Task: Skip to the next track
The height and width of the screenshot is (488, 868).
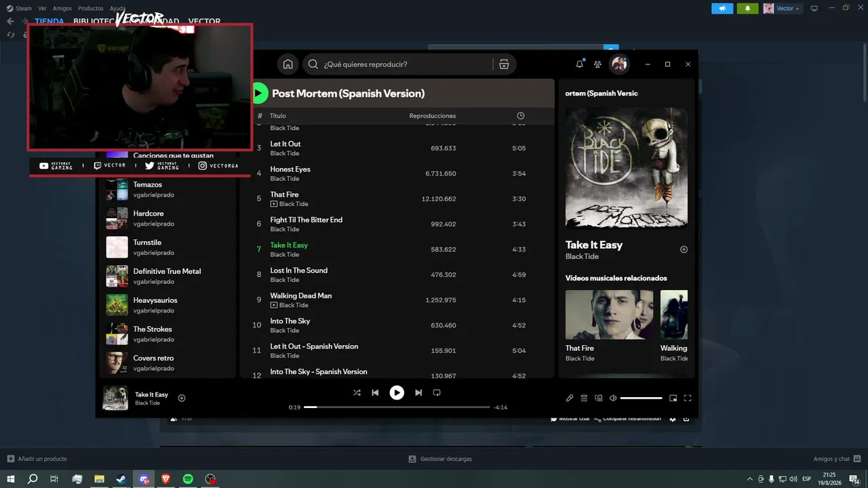Action: click(418, 392)
